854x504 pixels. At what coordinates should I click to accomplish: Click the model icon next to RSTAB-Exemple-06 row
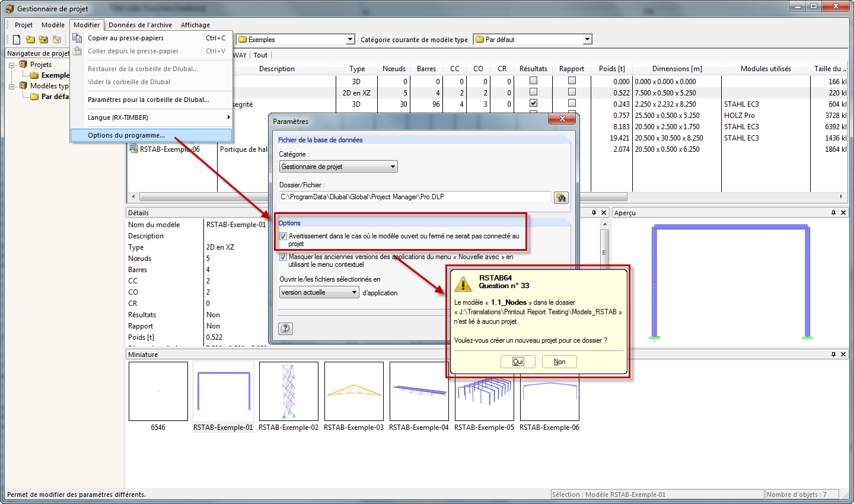point(134,149)
